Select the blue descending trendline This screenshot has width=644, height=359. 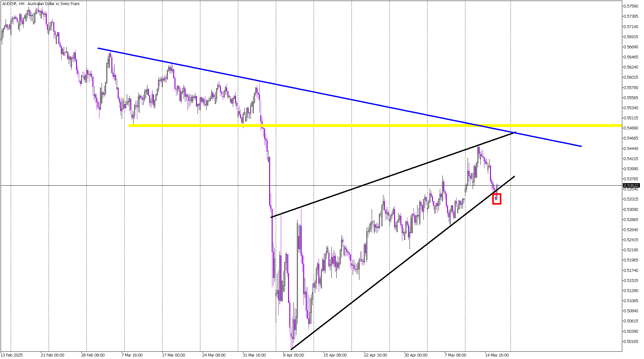[x=340, y=97]
